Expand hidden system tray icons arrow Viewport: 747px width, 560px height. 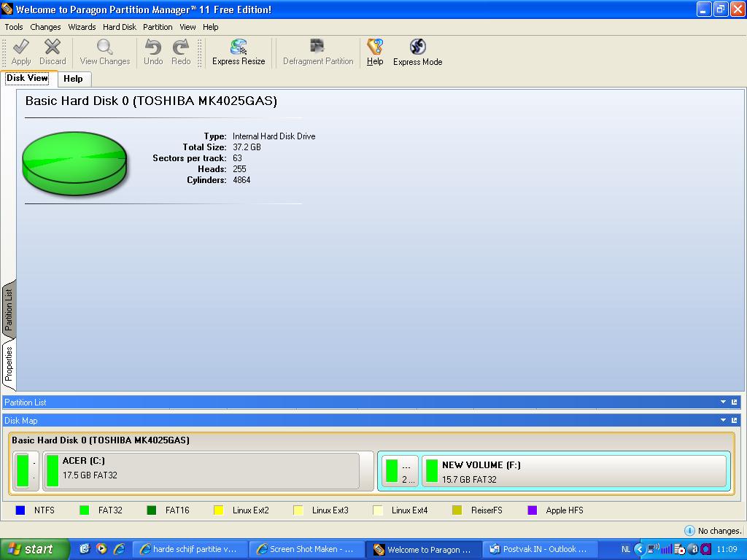pos(639,550)
